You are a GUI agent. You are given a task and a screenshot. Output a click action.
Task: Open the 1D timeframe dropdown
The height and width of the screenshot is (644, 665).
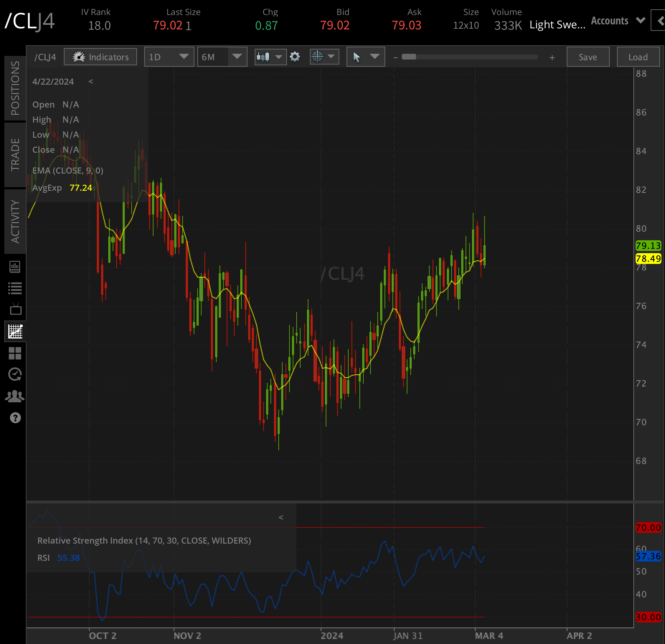169,57
